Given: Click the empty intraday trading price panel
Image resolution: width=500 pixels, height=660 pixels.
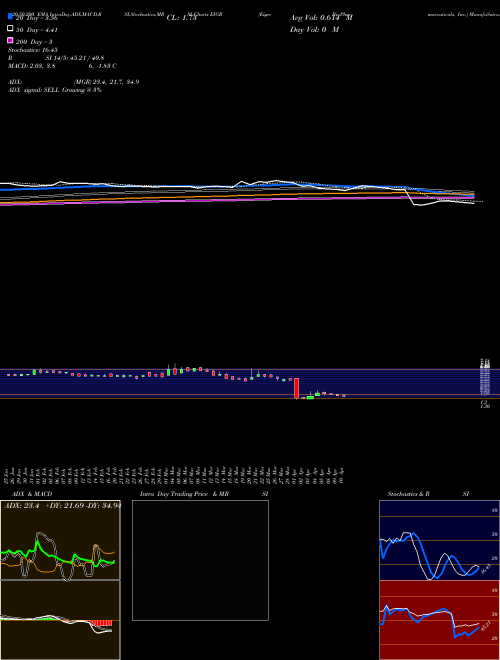Looking at the screenshot, I should [200, 560].
